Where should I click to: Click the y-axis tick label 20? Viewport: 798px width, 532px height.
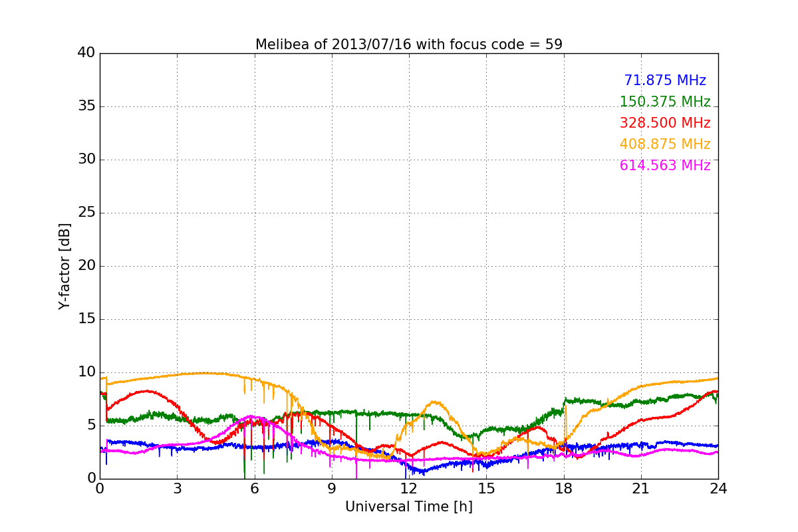click(86, 266)
